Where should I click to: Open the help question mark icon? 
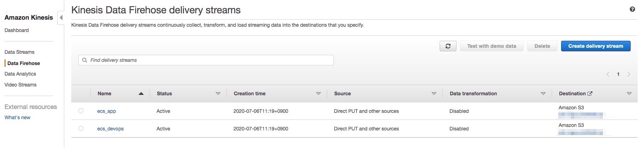[632, 9]
